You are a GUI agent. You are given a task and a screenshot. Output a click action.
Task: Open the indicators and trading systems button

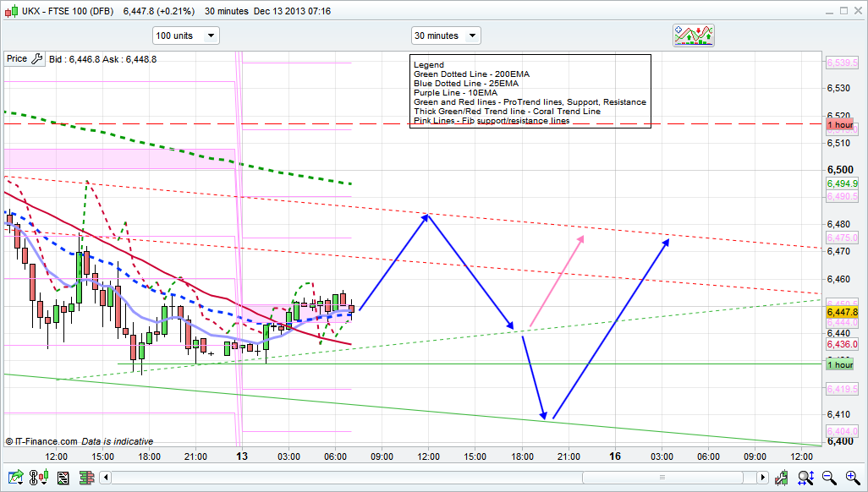point(693,36)
